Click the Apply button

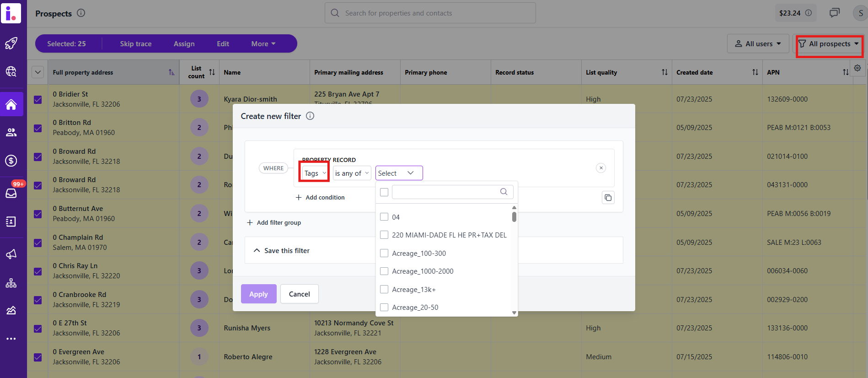(x=258, y=294)
